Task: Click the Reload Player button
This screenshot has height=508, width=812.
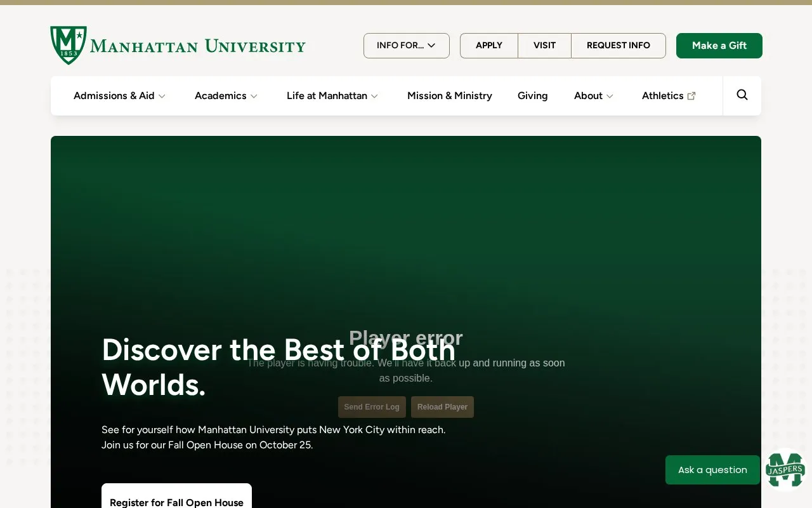Action: point(442,407)
